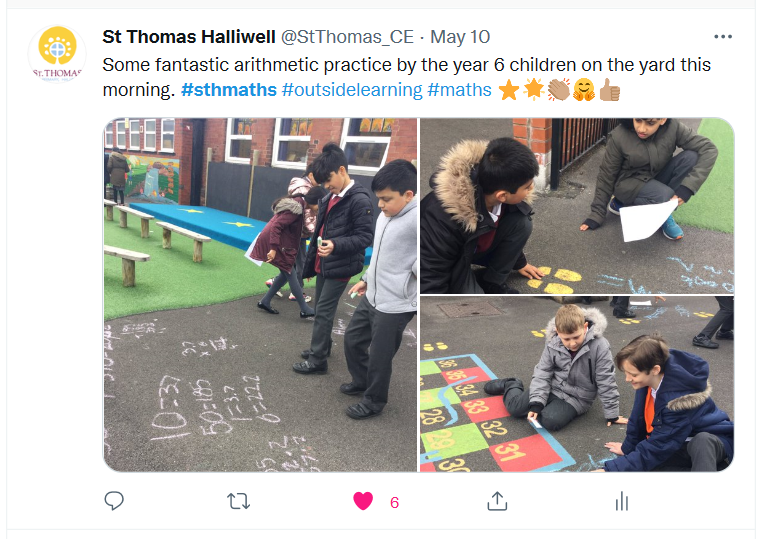The width and height of the screenshot is (759, 539).
Task: Open the reply comment icon
Action: [x=114, y=501]
